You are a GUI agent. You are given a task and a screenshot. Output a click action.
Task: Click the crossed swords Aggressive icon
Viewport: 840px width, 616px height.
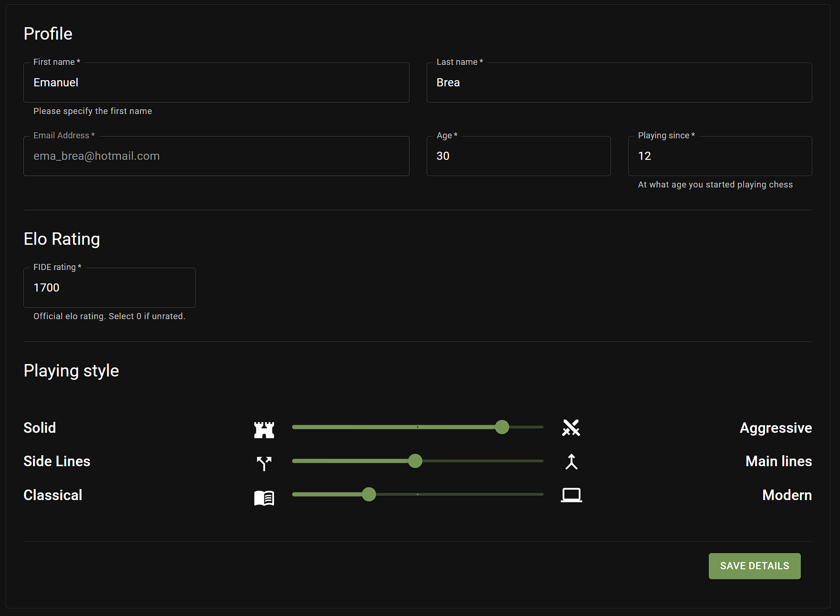tap(571, 428)
